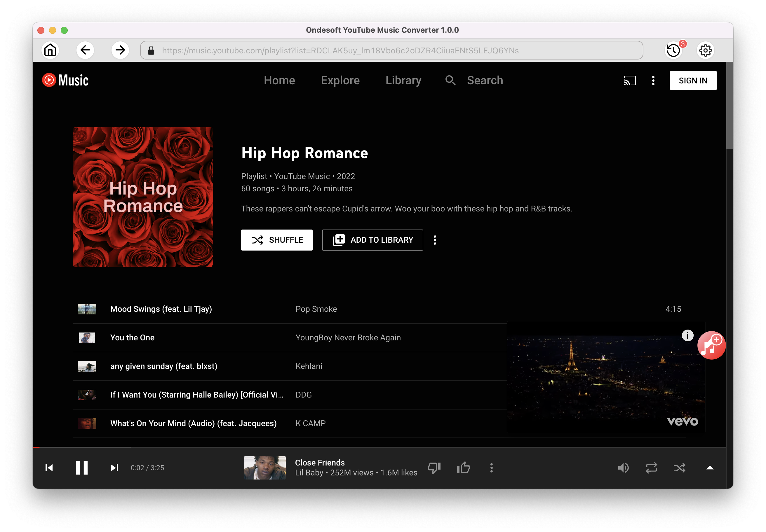Image resolution: width=766 pixels, height=532 pixels.
Task: Click the add to library icon
Action: coord(337,240)
